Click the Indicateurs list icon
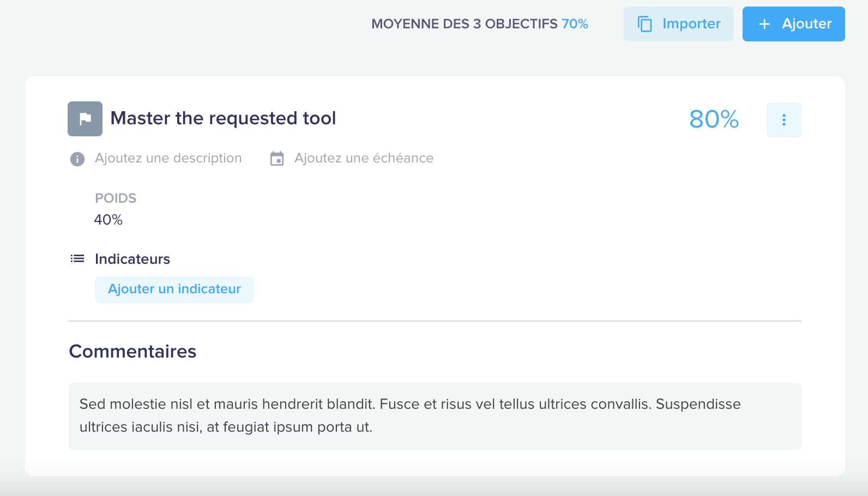The height and width of the screenshot is (496, 868). [x=77, y=259]
